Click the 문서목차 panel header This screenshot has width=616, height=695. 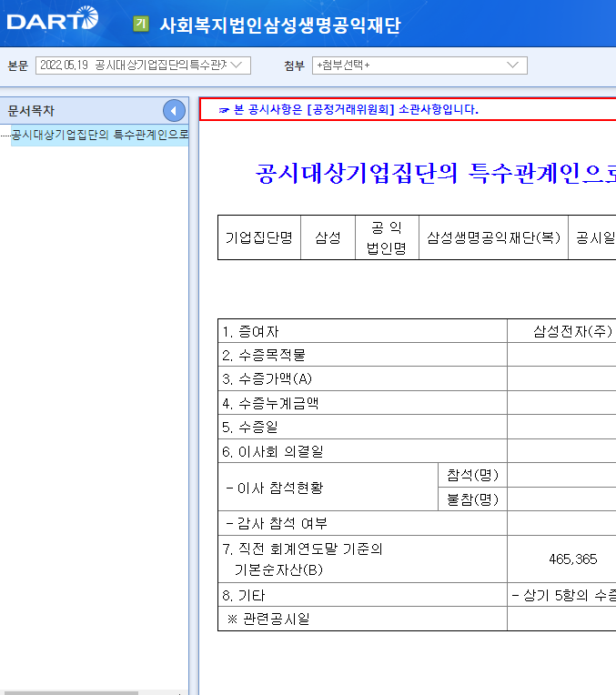point(95,111)
